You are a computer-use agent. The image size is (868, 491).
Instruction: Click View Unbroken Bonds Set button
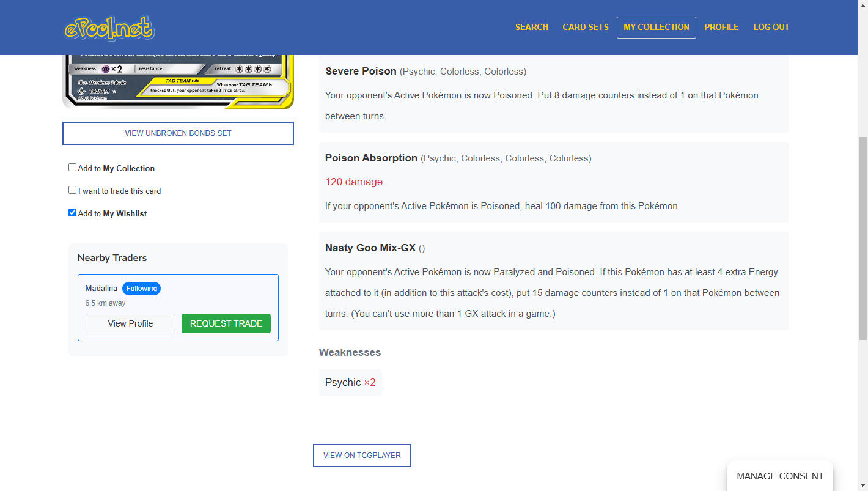coord(178,133)
